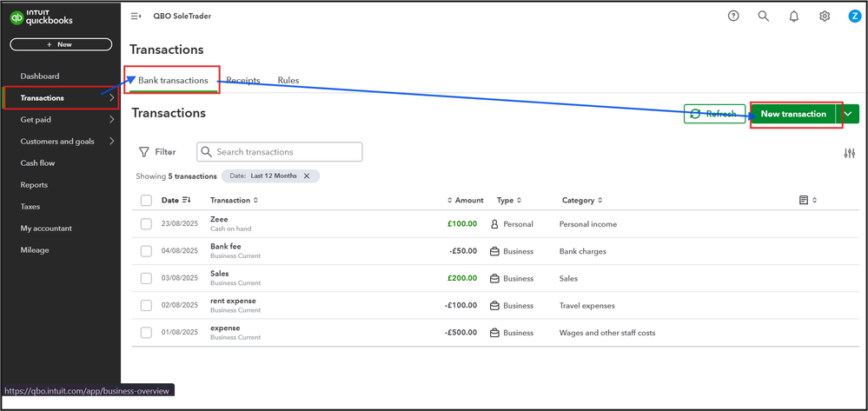Expand Customers and goals sidebar chevron

pyautogui.click(x=111, y=141)
